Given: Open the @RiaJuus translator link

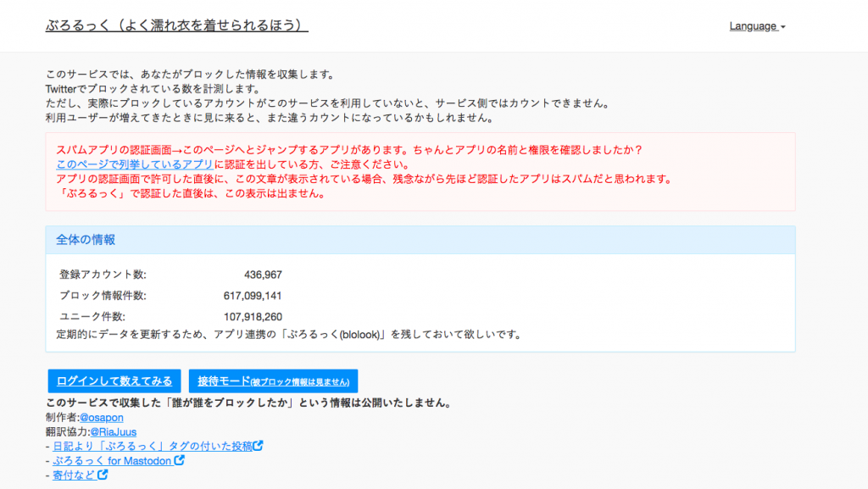Looking at the screenshot, I should [113, 432].
